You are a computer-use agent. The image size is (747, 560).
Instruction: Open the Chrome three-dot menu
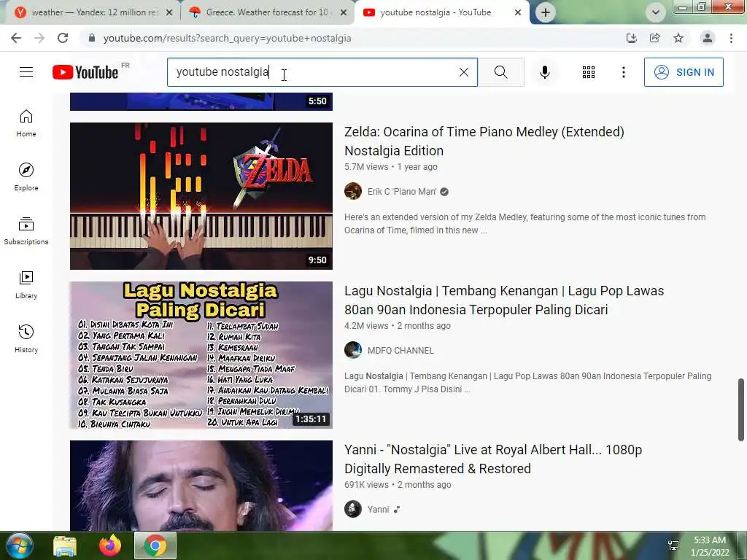click(731, 38)
